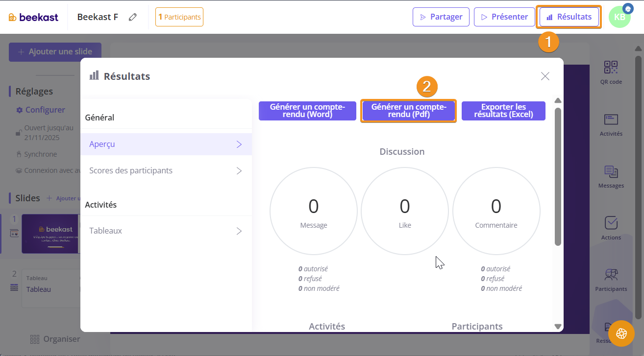Viewport: 644px width, 356px height.
Task: Click the results dialog scrollbar thumb
Action: (558, 176)
